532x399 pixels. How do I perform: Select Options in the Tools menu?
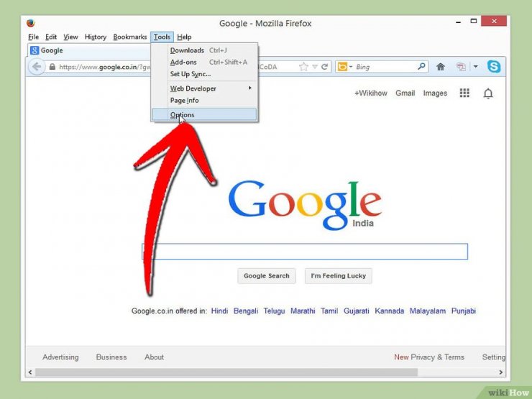204,115
